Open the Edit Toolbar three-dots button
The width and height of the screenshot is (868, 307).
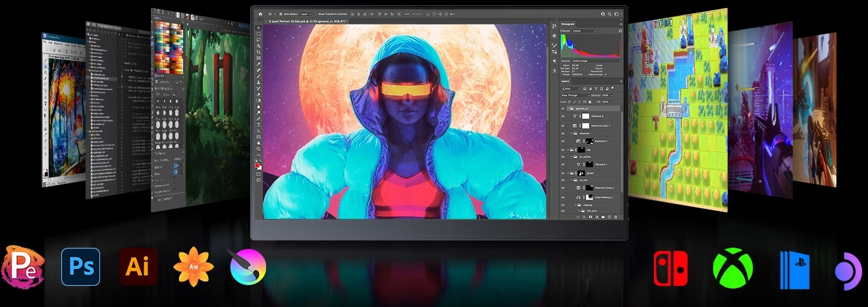pos(259,154)
